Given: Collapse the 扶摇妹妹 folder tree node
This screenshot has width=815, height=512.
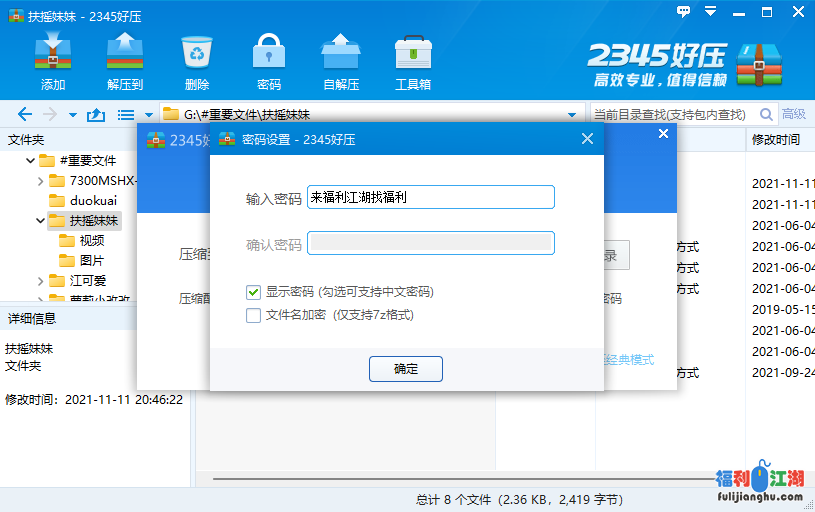Looking at the screenshot, I should (x=40, y=221).
